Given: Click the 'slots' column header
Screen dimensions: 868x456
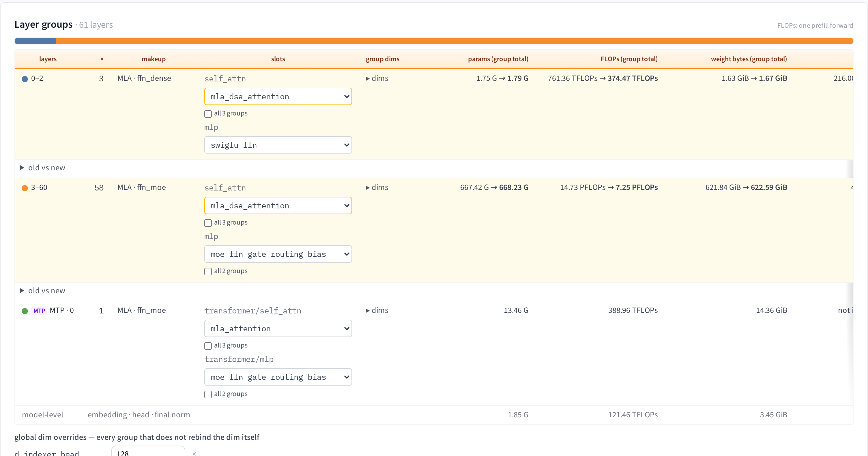Looking at the screenshot, I should 278,59.
